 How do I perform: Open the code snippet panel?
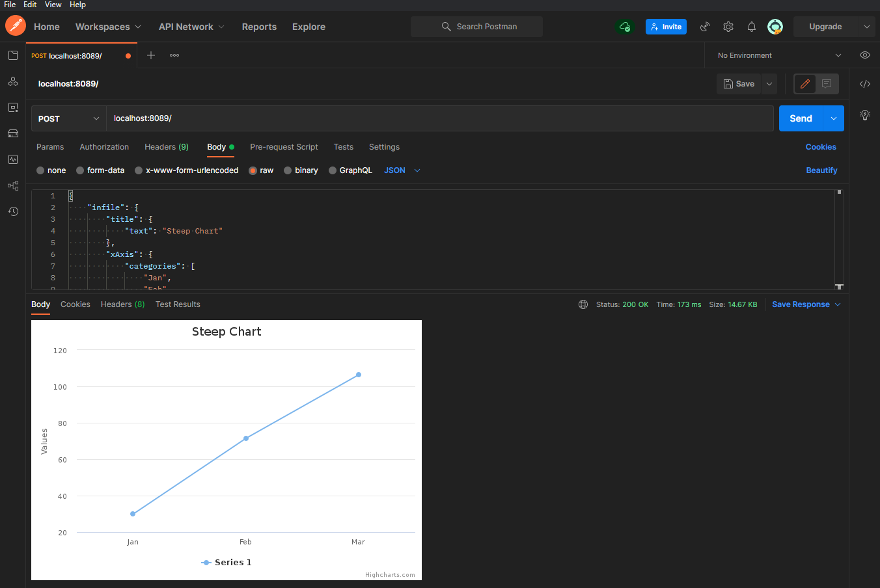coord(865,84)
